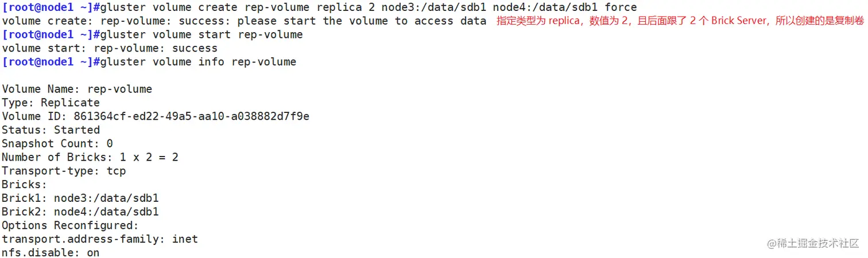Image resolution: width=868 pixels, height=258 pixels.
Task: Click the 'volume start: rep-volume: success' line
Action: (x=110, y=49)
